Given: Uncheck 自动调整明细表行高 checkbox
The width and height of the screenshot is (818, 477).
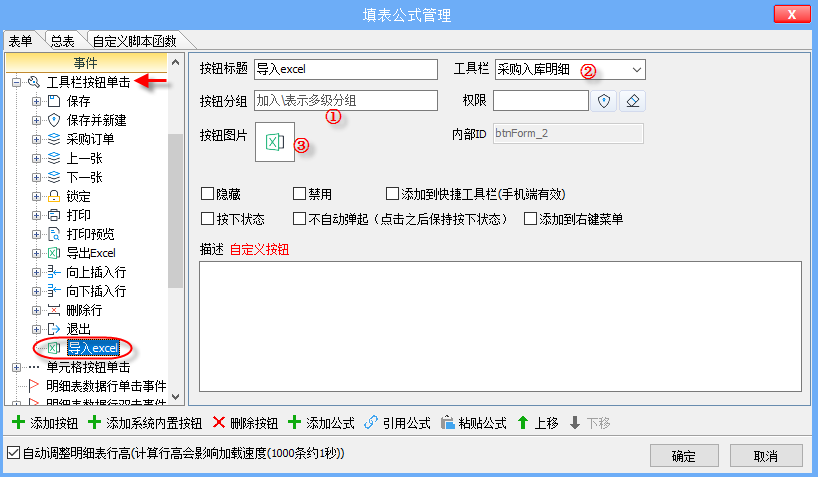Looking at the screenshot, I should pos(14,452).
